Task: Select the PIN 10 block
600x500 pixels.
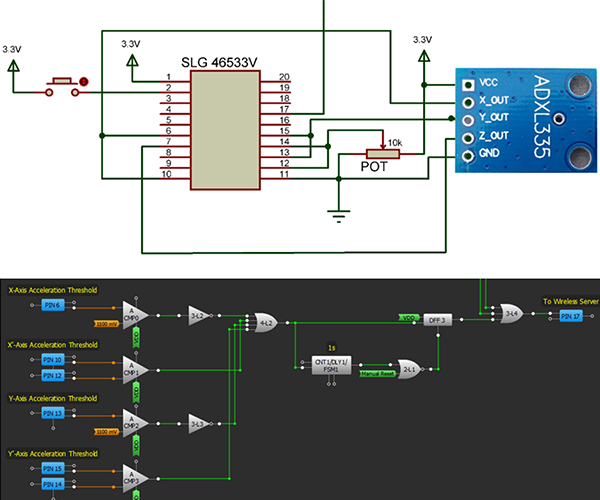Action: (x=53, y=360)
